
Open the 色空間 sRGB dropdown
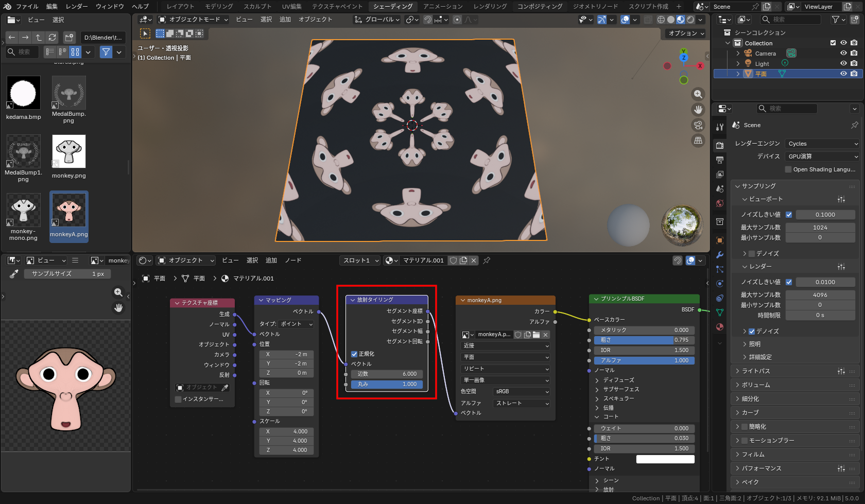[x=522, y=392]
